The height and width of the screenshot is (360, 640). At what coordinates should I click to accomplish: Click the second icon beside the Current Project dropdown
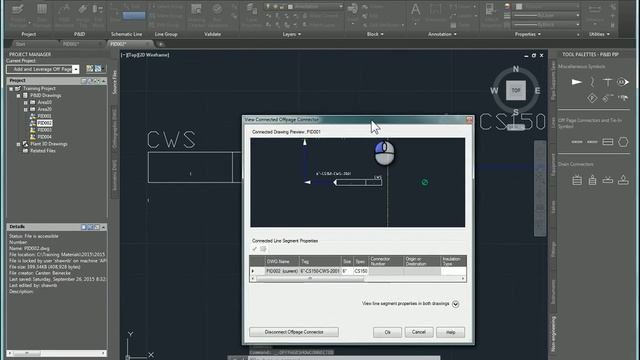point(98,69)
